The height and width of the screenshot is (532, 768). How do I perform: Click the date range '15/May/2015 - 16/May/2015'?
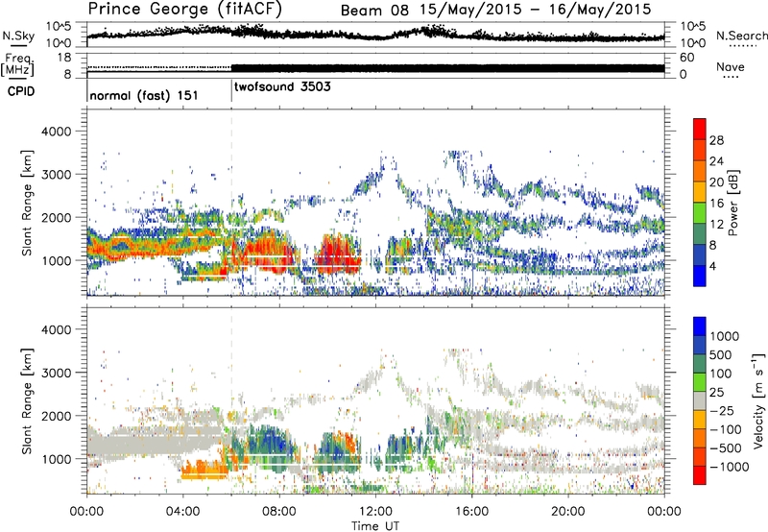click(536, 10)
